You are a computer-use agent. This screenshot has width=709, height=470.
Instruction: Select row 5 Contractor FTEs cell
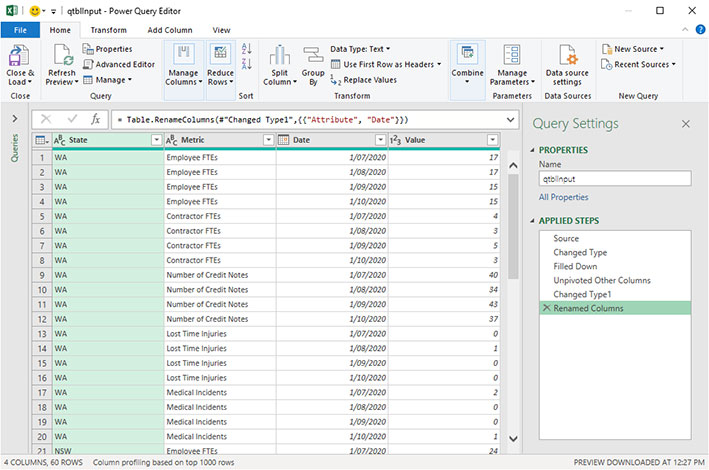coord(220,216)
